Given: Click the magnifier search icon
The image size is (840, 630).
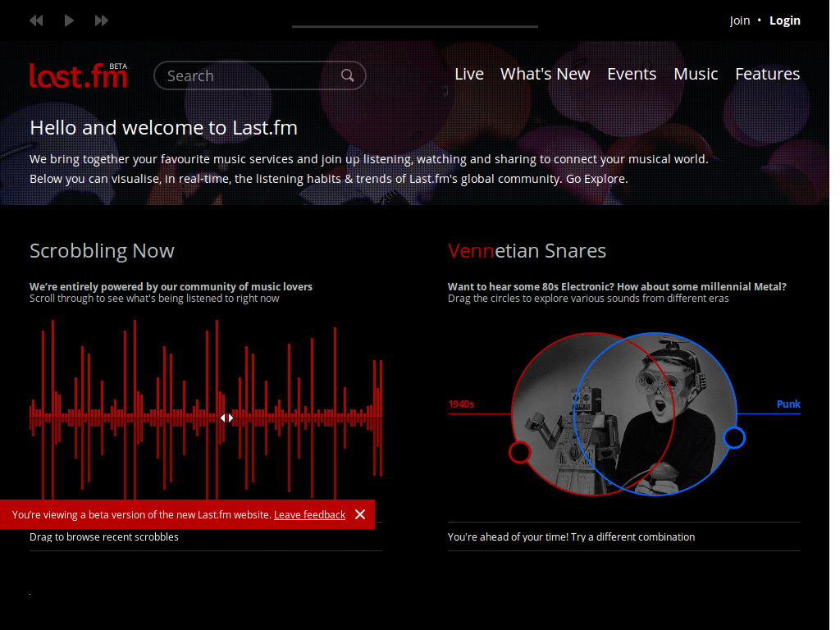Looking at the screenshot, I should click(x=348, y=75).
